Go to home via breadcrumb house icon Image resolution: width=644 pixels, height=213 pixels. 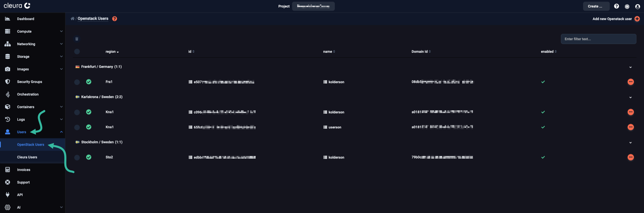click(x=72, y=18)
